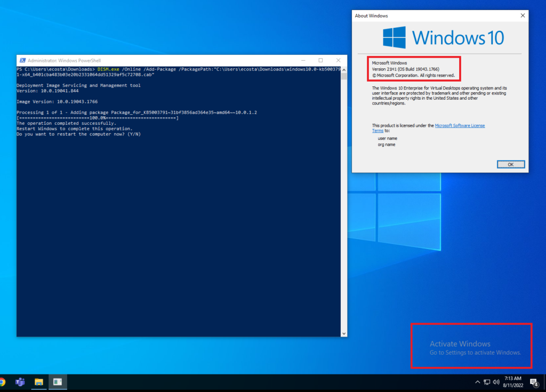Open Microsoft Teams from the taskbar
This screenshot has width=546, height=392.
point(20,382)
